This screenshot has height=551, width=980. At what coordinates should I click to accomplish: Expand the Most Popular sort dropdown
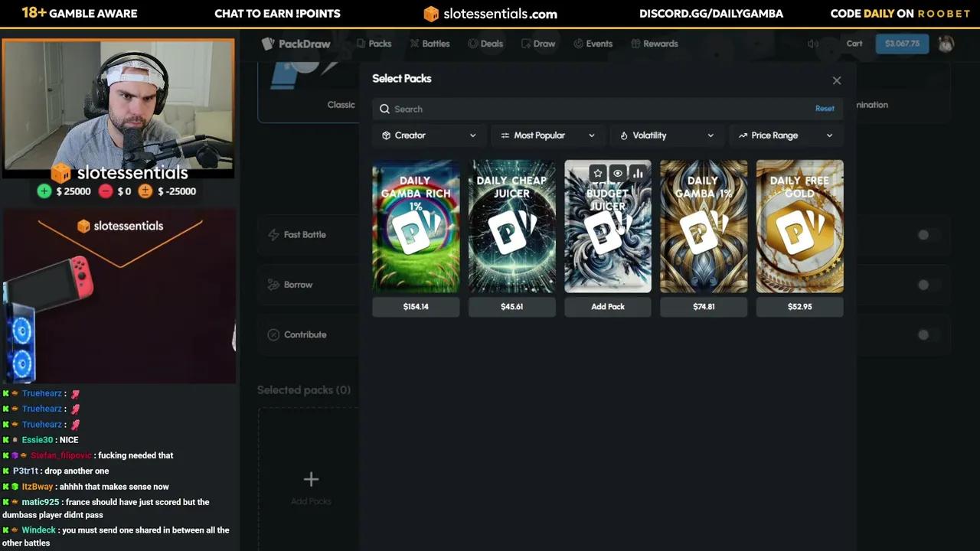pos(548,135)
